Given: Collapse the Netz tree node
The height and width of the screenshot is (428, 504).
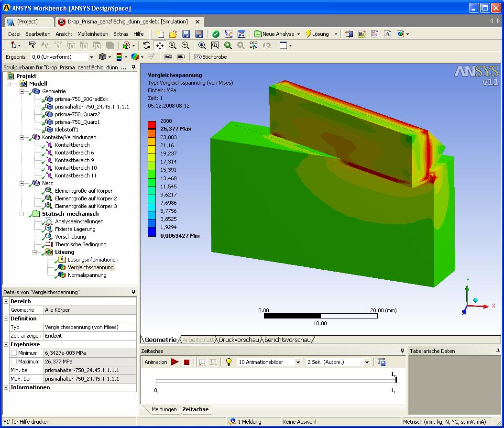Looking at the screenshot, I should [x=22, y=183].
